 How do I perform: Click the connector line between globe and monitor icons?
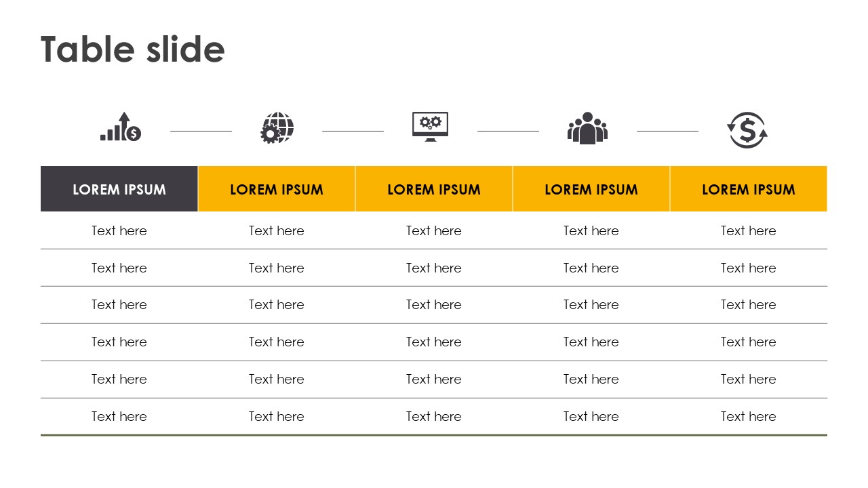point(353,131)
